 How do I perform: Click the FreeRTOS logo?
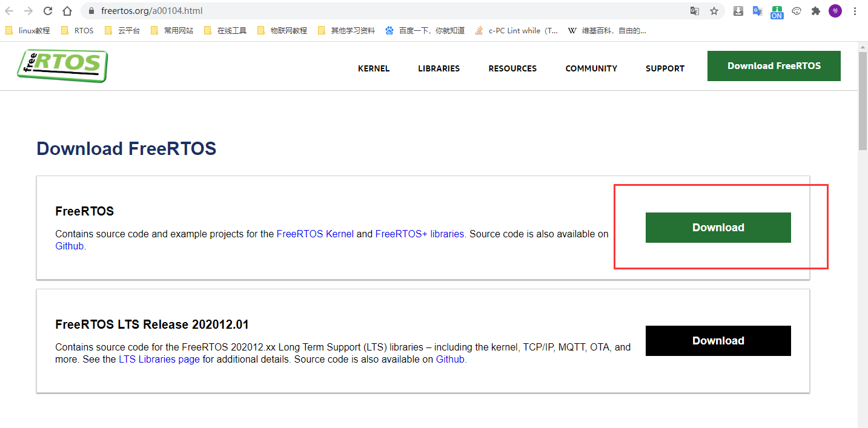pos(62,65)
